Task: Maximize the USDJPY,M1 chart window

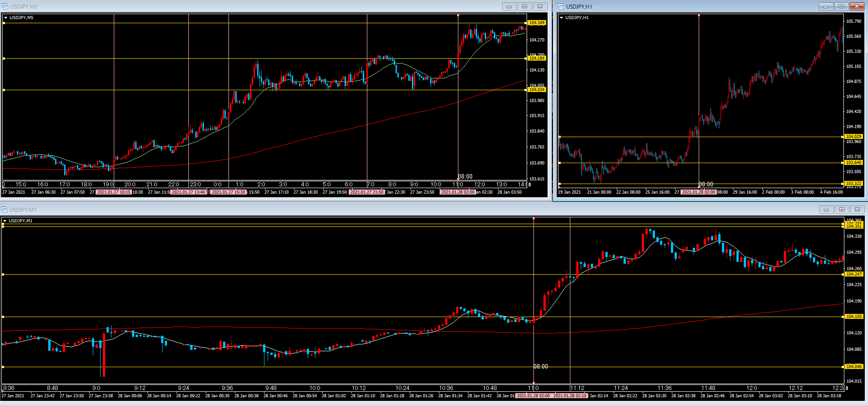Action: [842, 210]
